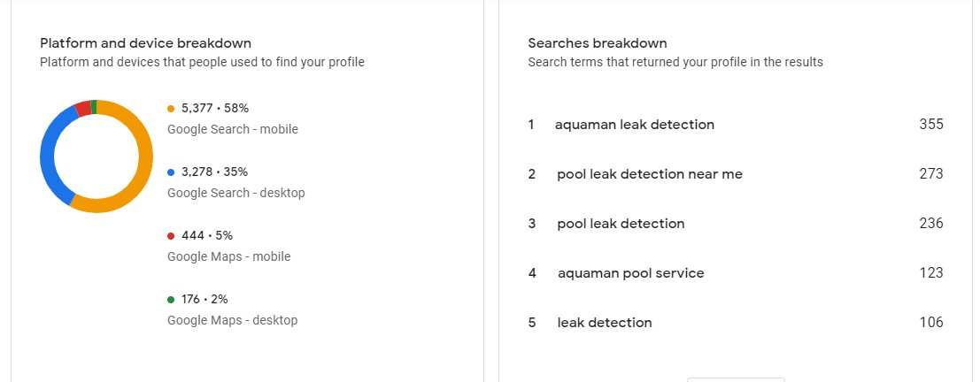This screenshot has width=980, height=382.
Task: Click the 'pool leak detection near me' term
Action: click(649, 174)
